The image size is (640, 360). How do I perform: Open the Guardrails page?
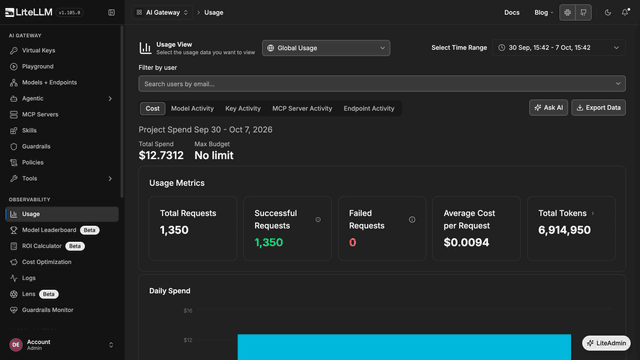click(61, 147)
